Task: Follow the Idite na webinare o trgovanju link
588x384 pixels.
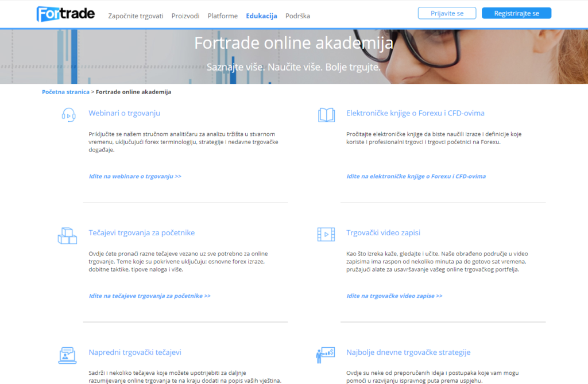Action: [x=135, y=176]
